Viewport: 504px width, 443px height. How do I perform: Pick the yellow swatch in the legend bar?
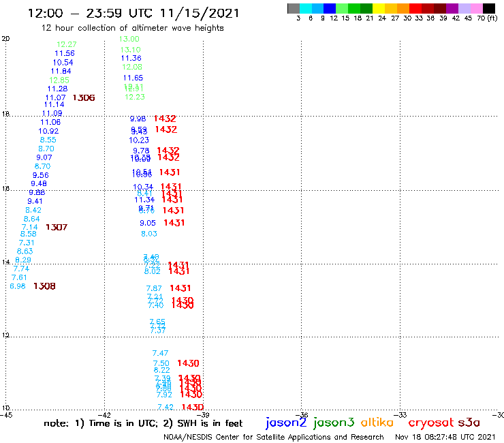379,8
